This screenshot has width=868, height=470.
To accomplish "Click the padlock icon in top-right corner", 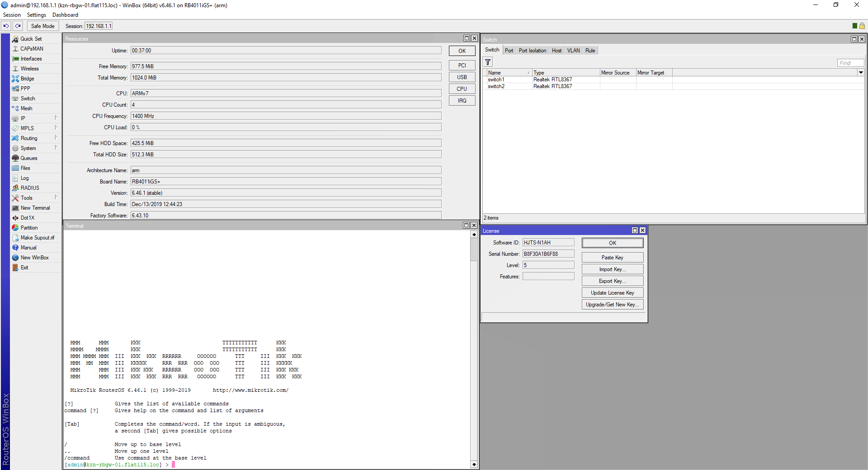I will (862, 26).
